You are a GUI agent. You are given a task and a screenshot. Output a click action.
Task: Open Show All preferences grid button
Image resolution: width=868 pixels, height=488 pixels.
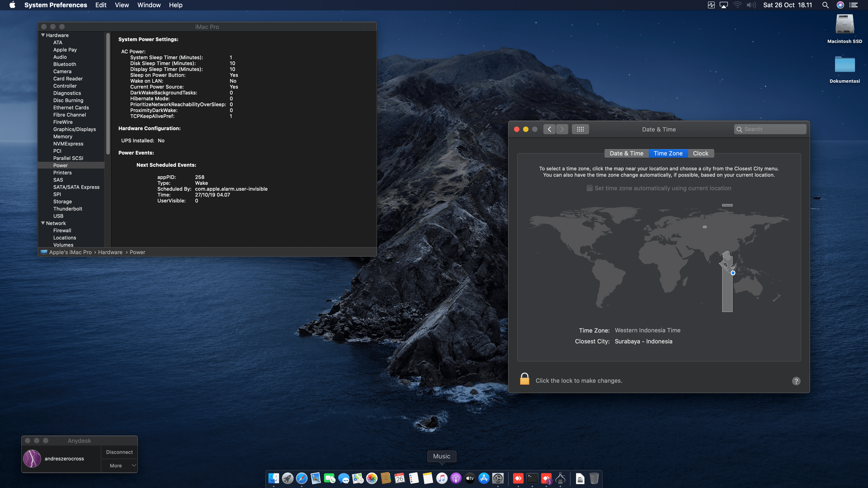(580, 129)
